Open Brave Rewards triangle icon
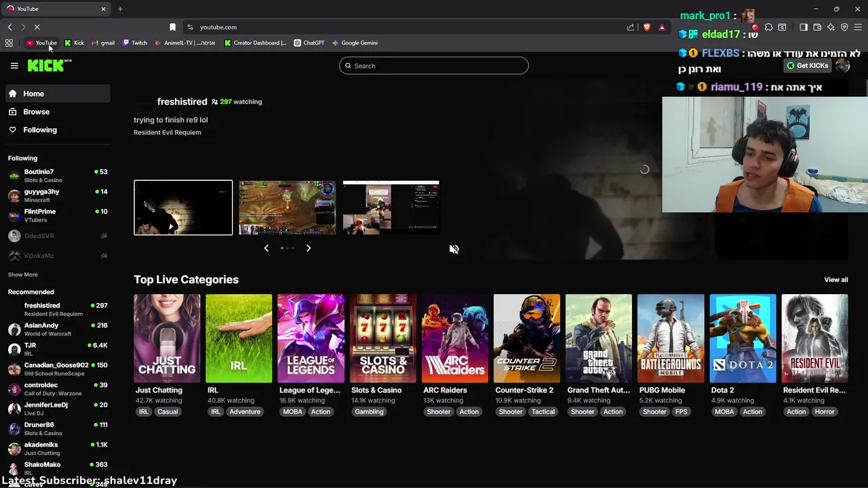 pos(662,27)
